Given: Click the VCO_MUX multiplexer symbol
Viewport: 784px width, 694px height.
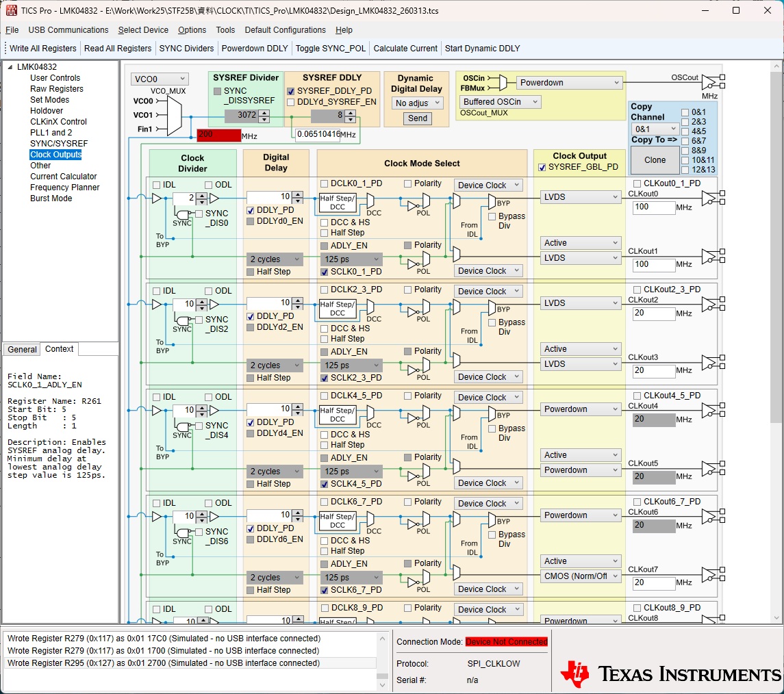Looking at the screenshot, I should [x=174, y=116].
